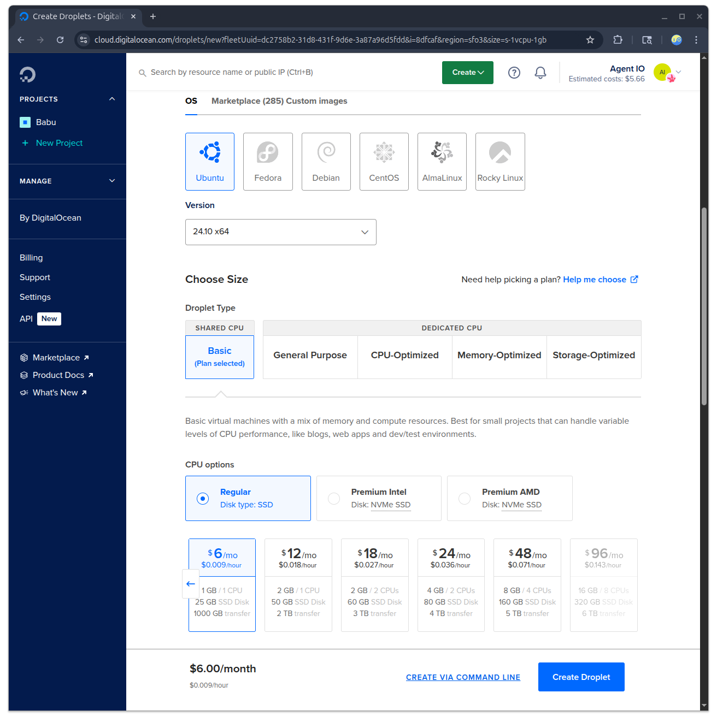This screenshot has width=717, height=728.
Task: Select the Ubuntu OS image
Action: coord(210,162)
